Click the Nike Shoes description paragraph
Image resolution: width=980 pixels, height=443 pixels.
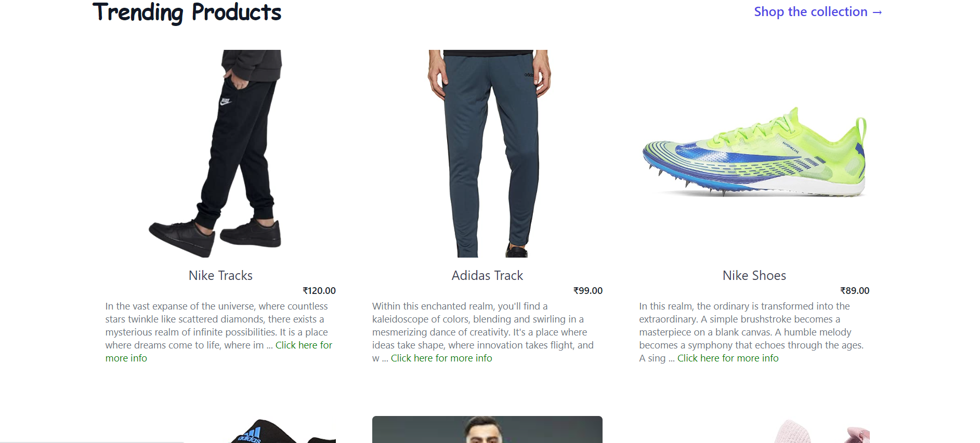pos(751,332)
